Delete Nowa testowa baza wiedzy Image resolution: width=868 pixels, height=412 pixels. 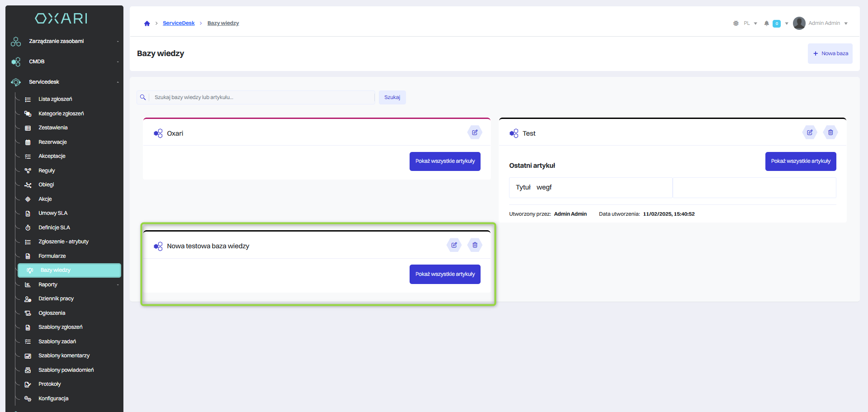pos(475,245)
